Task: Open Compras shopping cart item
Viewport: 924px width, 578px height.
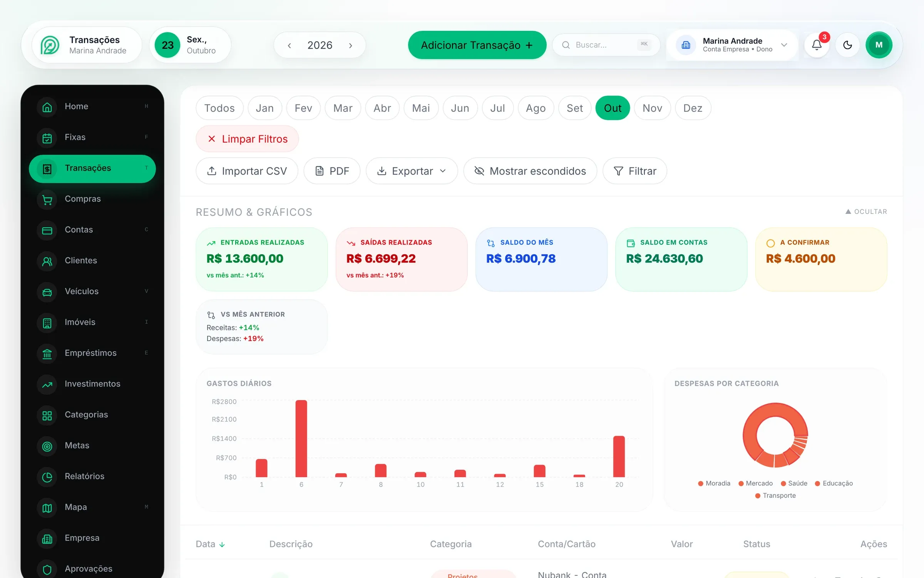Action: pyautogui.click(x=92, y=199)
